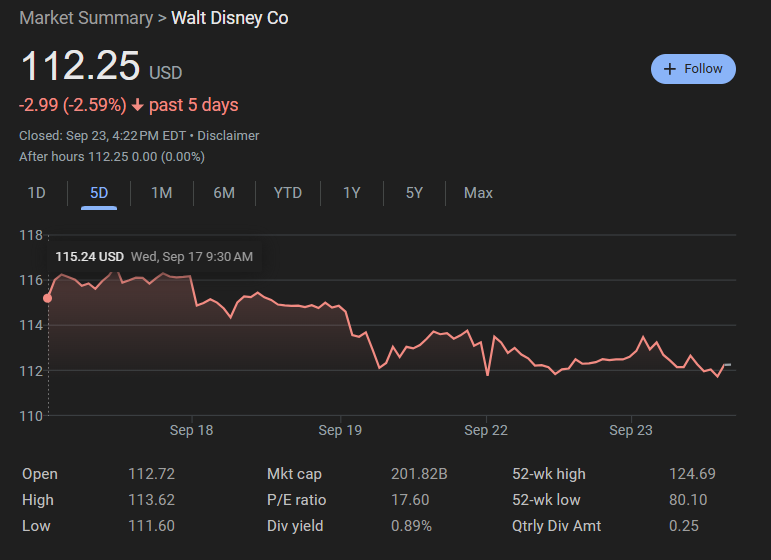View the 1Y price chart
771x560 pixels.
pyautogui.click(x=351, y=193)
